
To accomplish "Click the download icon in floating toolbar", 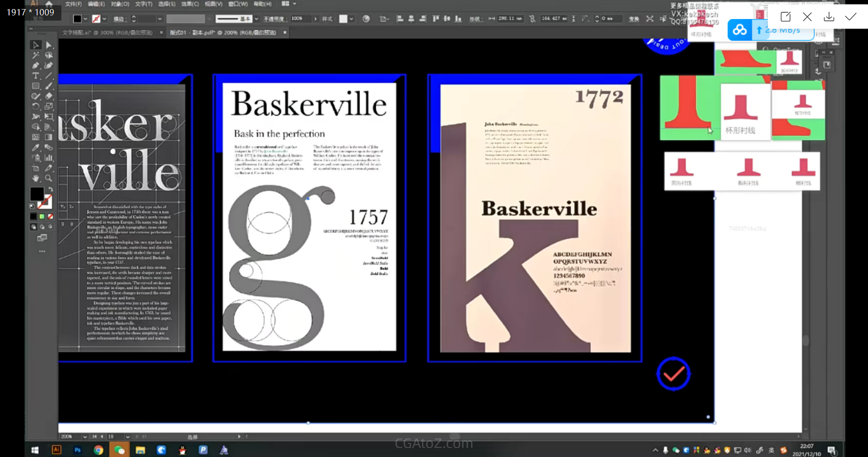I will point(829,17).
